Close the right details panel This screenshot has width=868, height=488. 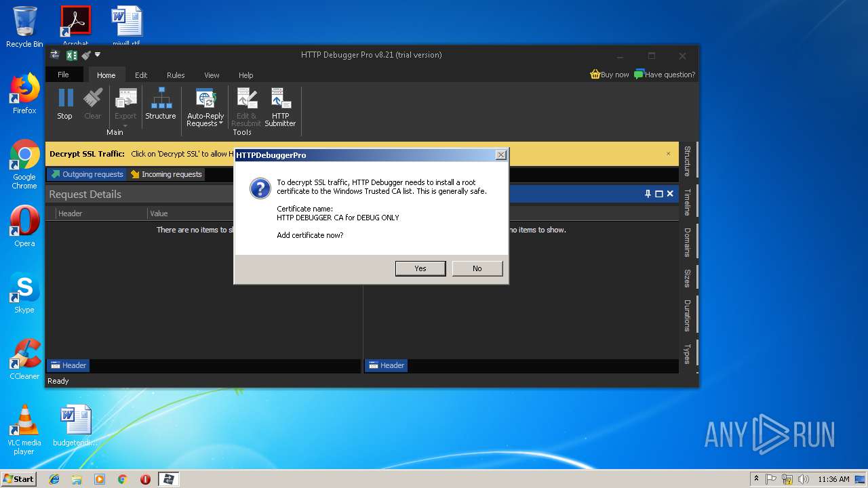pyautogui.click(x=670, y=194)
